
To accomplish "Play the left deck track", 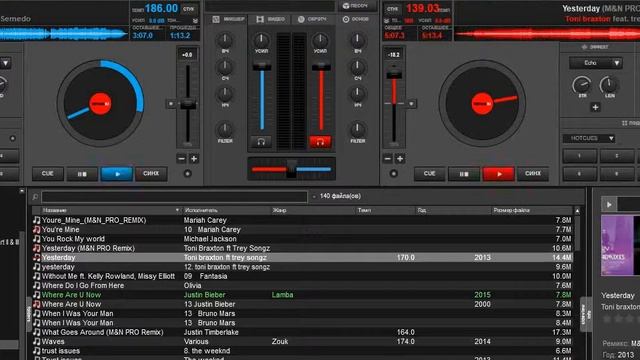I will [117, 174].
